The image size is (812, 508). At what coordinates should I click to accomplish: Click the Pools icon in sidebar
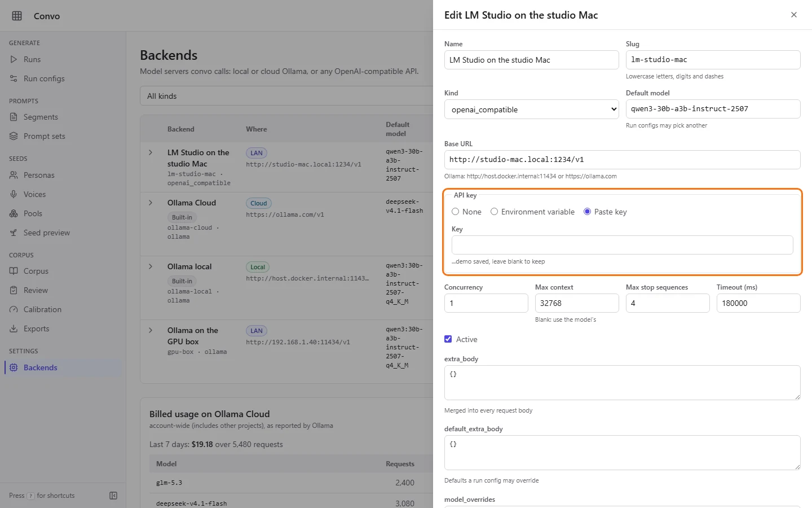click(14, 213)
